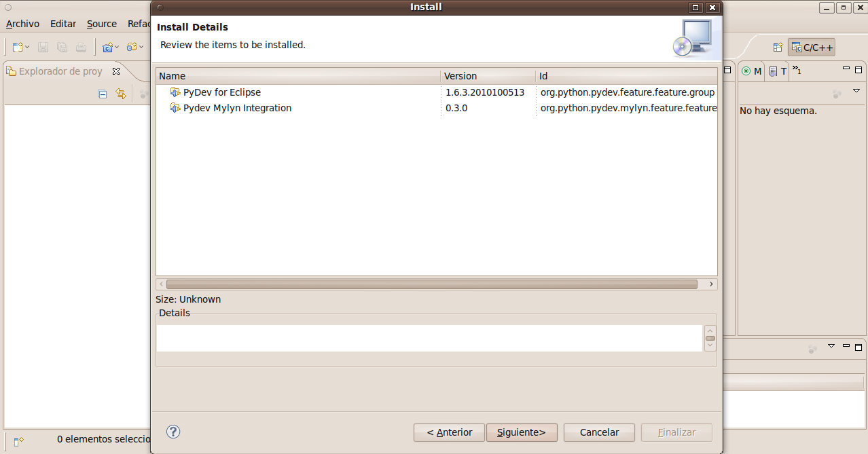The height and width of the screenshot is (454, 868).
Task: Click inside the Details text area
Action: click(429, 338)
